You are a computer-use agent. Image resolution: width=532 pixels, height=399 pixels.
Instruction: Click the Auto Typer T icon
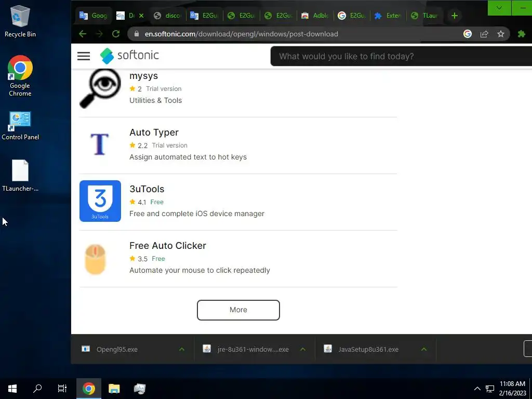click(x=100, y=144)
